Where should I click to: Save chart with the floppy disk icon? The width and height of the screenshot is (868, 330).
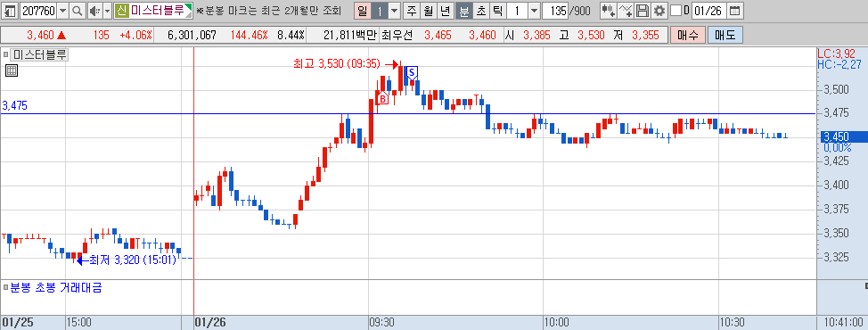point(643,10)
